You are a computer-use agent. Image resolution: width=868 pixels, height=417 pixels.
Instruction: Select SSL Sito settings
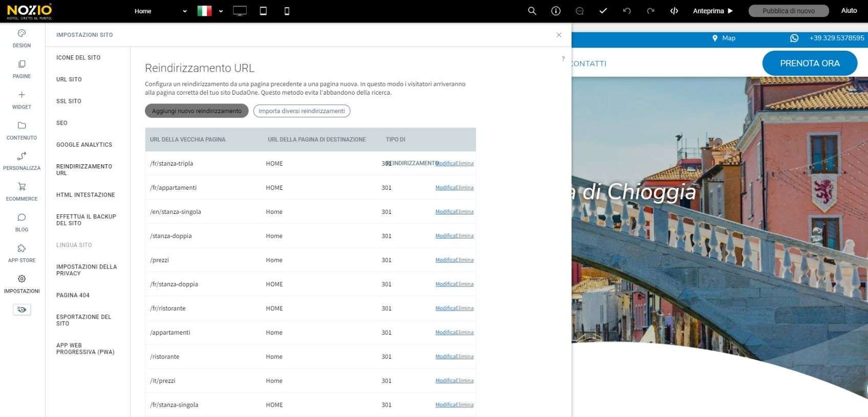coord(69,101)
